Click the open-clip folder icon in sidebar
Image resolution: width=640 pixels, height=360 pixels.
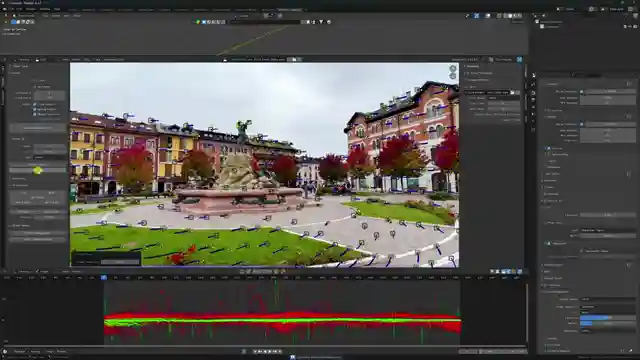coord(513,93)
